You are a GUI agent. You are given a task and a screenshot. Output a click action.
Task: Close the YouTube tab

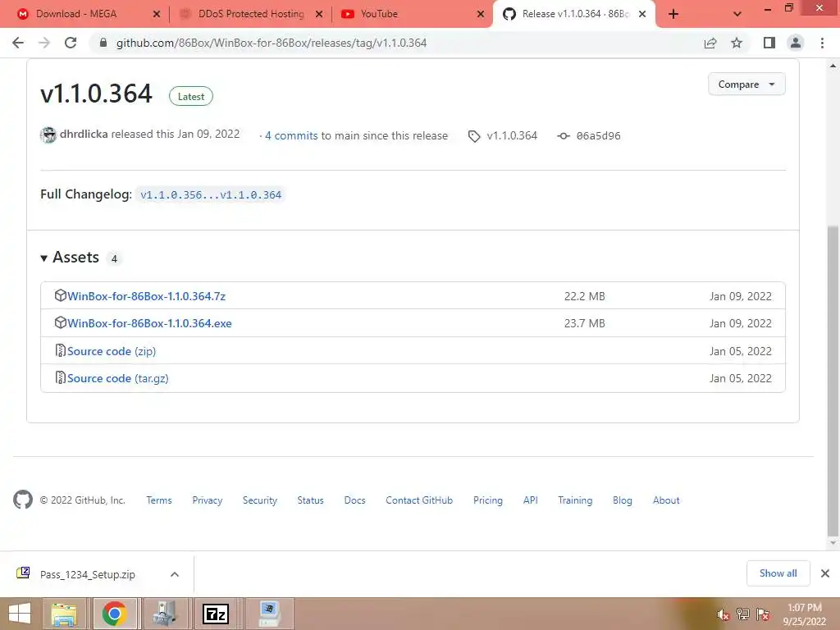pos(481,14)
